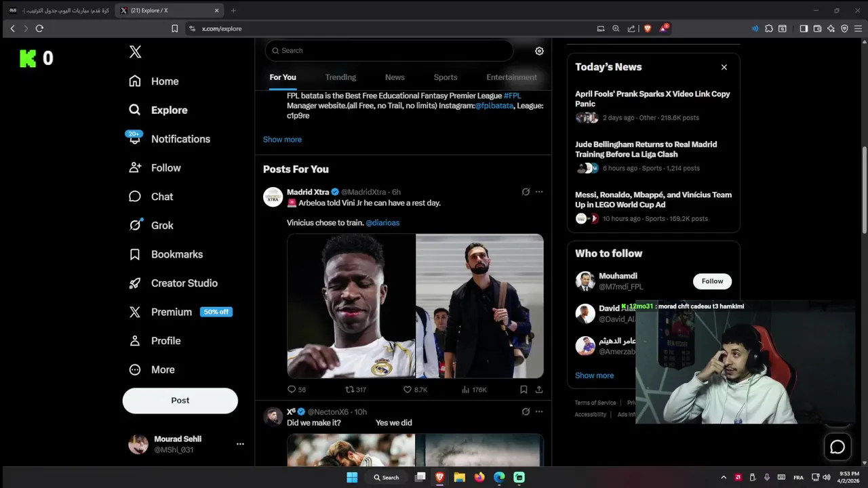Open the @diarioas mention link
Image resolution: width=868 pixels, height=488 pixels.
pyautogui.click(x=382, y=223)
